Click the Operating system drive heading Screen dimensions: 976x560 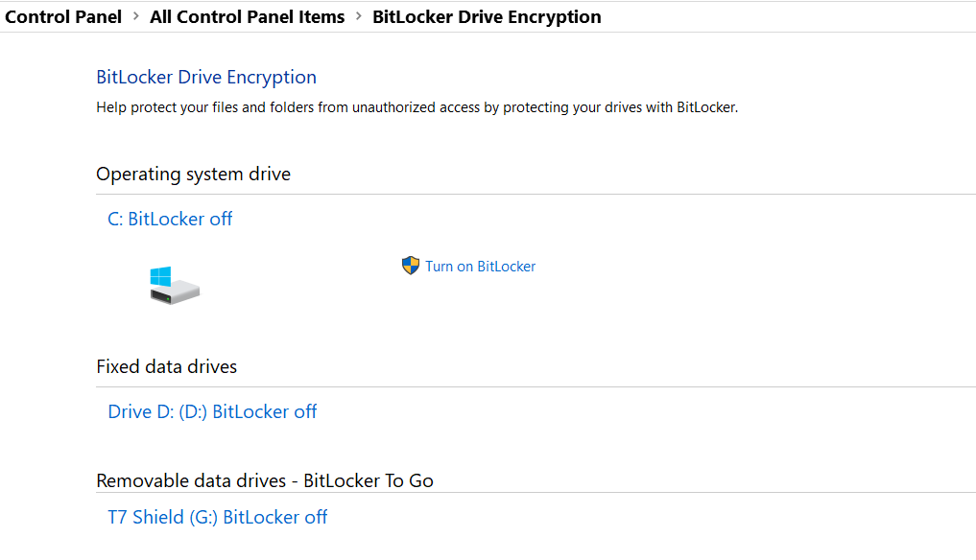click(x=193, y=174)
